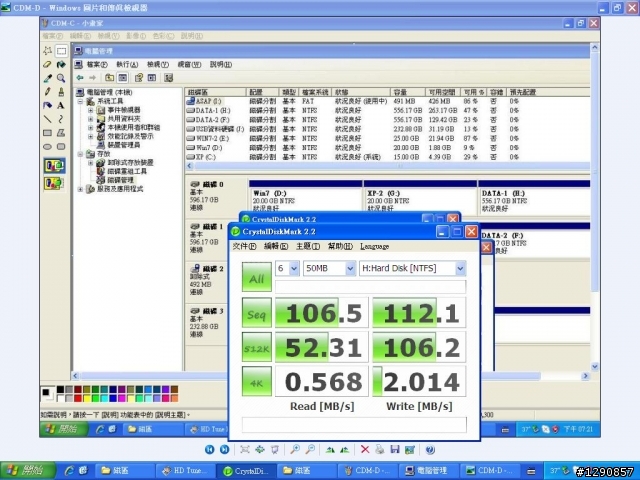
Task: Select the Pencil tool in Paint
Action: [48, 92]
